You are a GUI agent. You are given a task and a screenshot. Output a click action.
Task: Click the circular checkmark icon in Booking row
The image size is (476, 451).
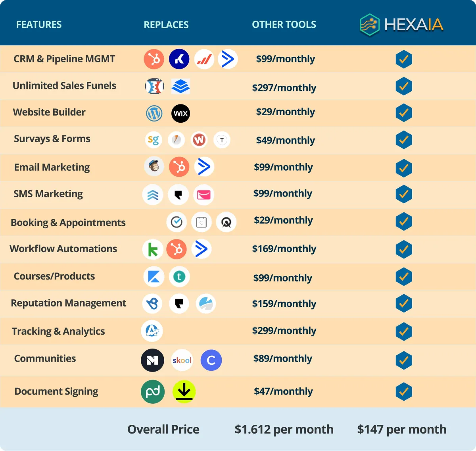tap(177, 222)
